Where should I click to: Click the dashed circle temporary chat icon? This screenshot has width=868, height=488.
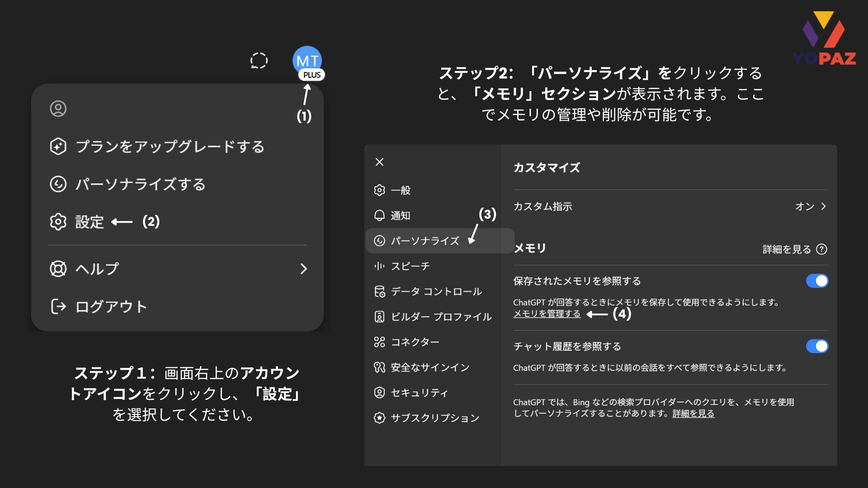coord(259,61)
